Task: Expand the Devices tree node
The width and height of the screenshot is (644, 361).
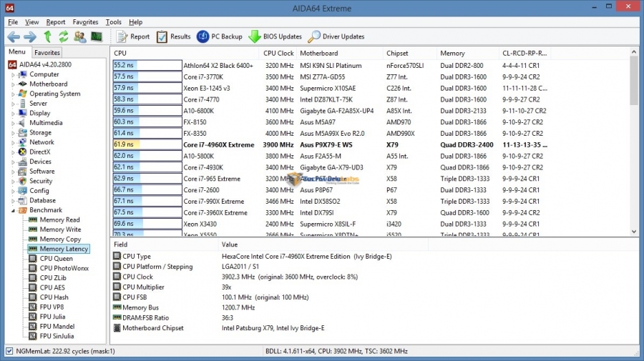Action: 13,162
